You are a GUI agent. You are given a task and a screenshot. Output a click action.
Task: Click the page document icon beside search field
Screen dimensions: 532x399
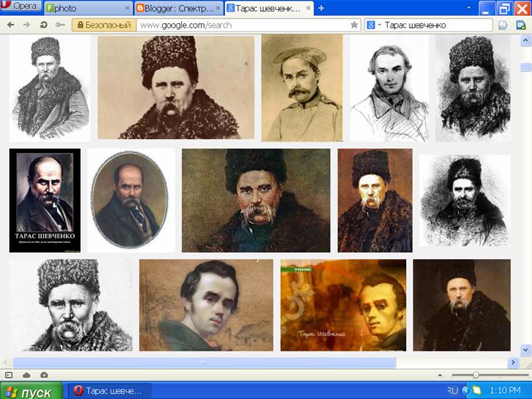pyautogui.click(x=503, y=25)
